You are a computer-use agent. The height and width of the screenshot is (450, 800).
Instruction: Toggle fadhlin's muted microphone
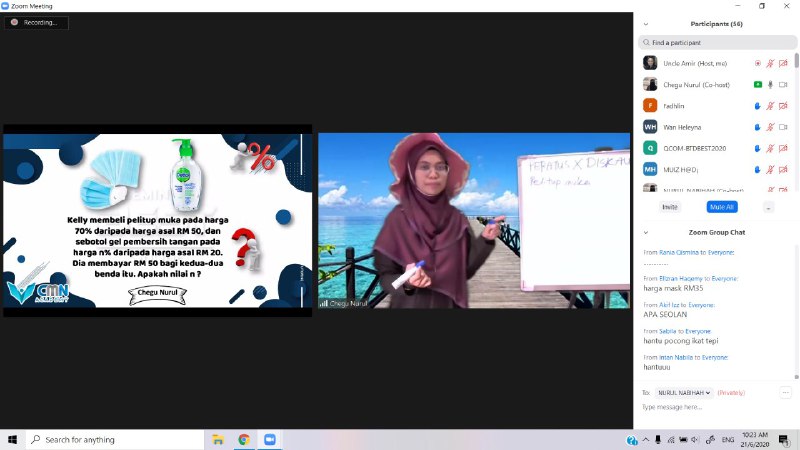(770, 105)
